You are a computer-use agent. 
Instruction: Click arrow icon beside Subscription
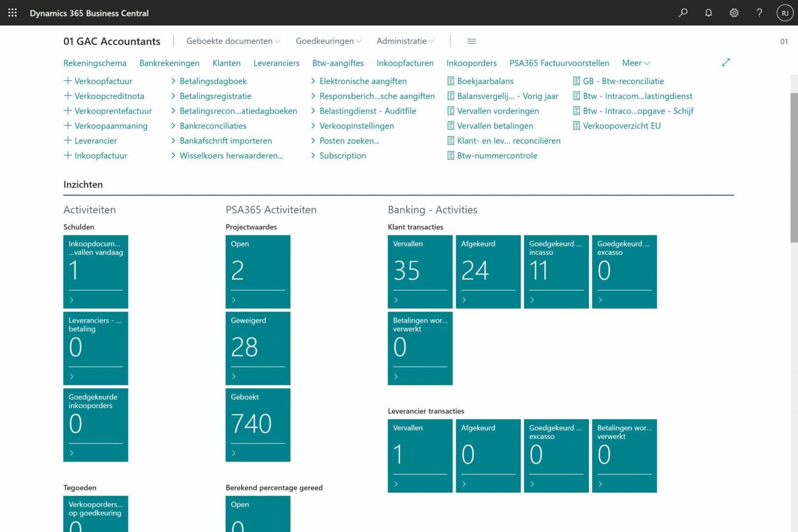[313, 155]
